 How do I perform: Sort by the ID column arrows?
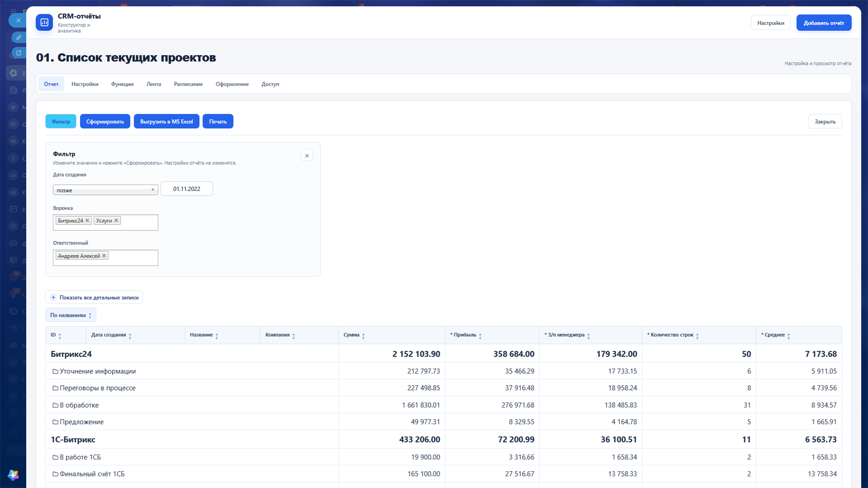[60, 336]
